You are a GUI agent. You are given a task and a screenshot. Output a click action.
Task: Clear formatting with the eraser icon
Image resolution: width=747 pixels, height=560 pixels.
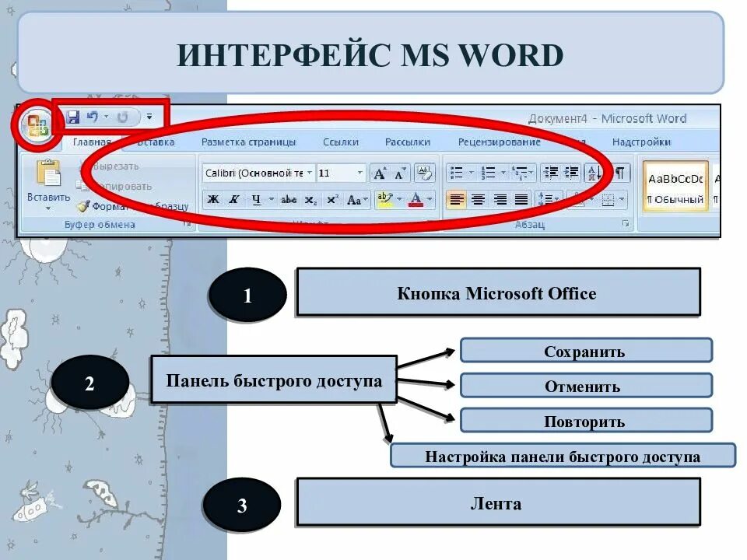click(423, 173)
